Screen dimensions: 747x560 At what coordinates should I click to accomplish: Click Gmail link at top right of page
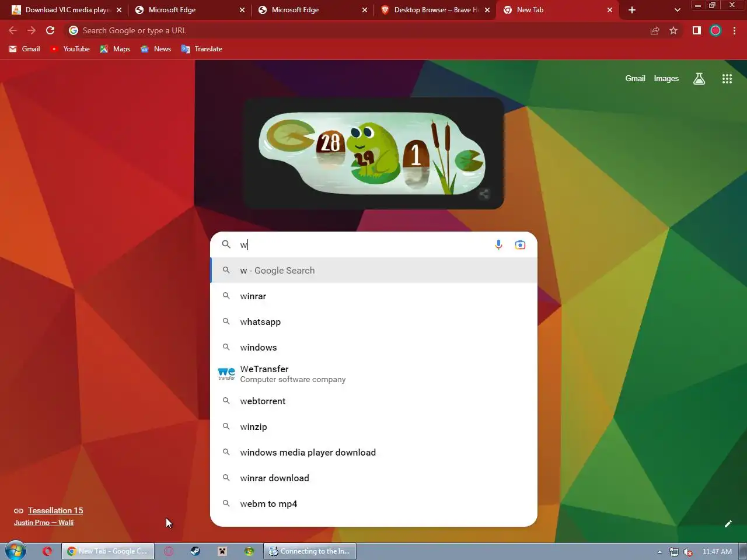point(635,78)
